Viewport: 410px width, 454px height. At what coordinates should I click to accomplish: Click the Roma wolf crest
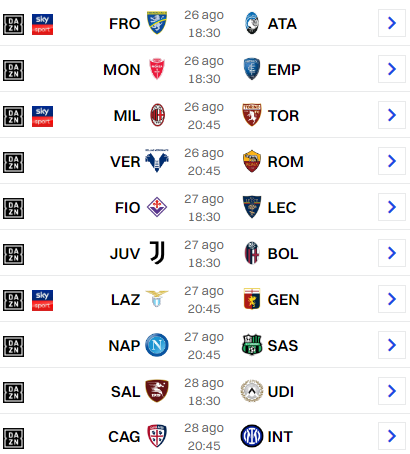[x=252, y=161]
